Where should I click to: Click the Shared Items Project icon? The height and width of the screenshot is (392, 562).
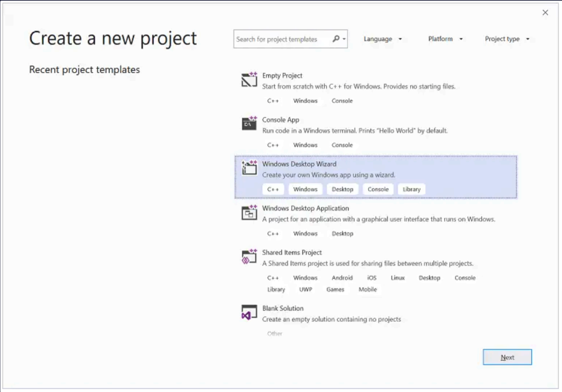(249, 256)
